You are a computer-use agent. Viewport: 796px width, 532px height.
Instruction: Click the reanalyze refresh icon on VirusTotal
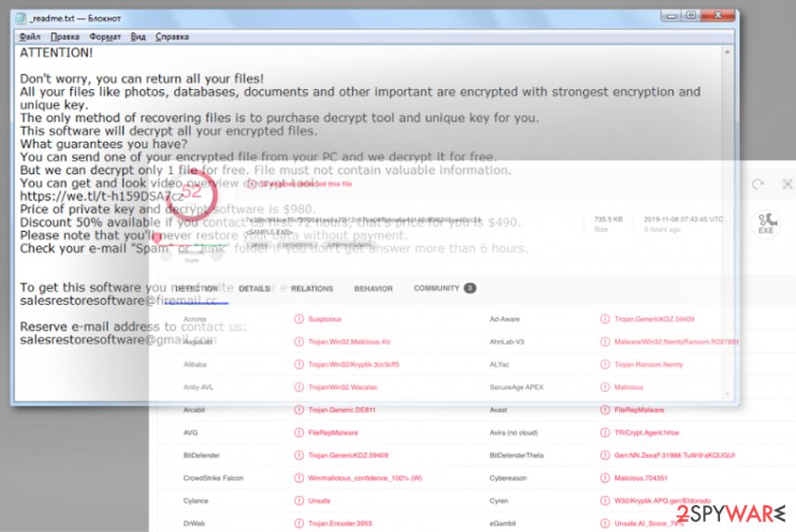(x=757, y=184)
